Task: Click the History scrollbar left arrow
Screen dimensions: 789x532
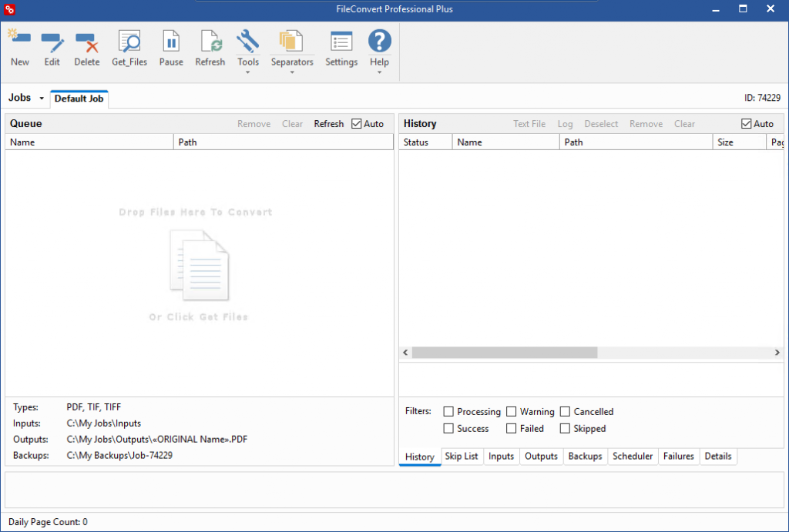Action: click(405, 353)
